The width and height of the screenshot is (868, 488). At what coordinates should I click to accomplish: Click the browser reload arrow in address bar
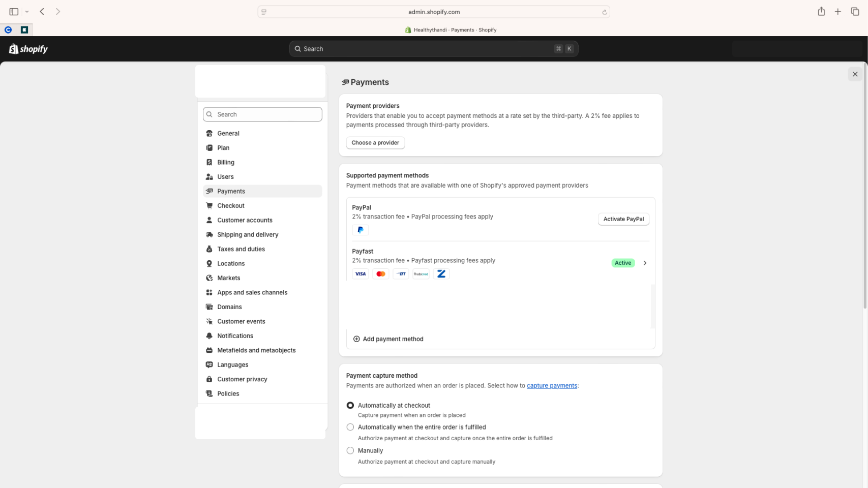[604, 11]
